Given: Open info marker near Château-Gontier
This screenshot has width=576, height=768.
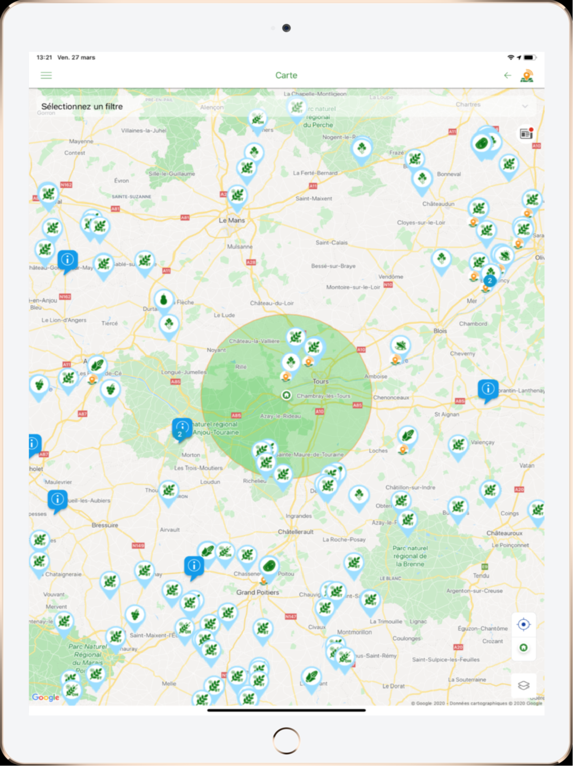Looking at the screenshot, I should pos(68,261).
